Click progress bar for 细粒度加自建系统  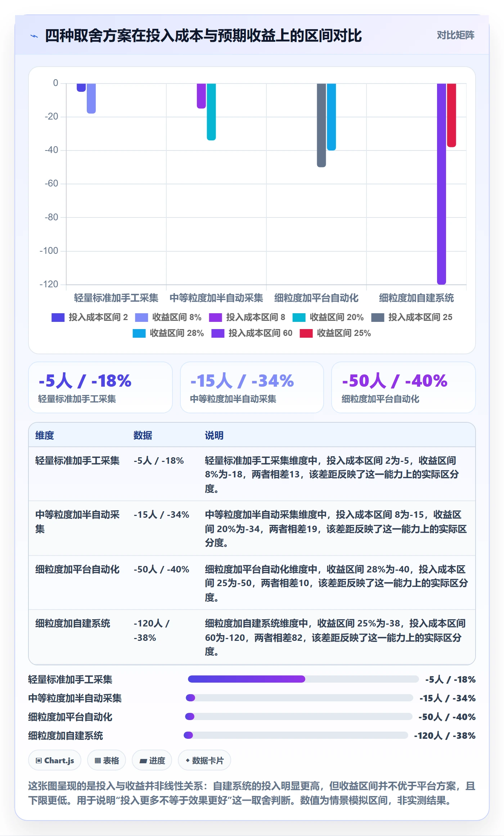[296, 735]
